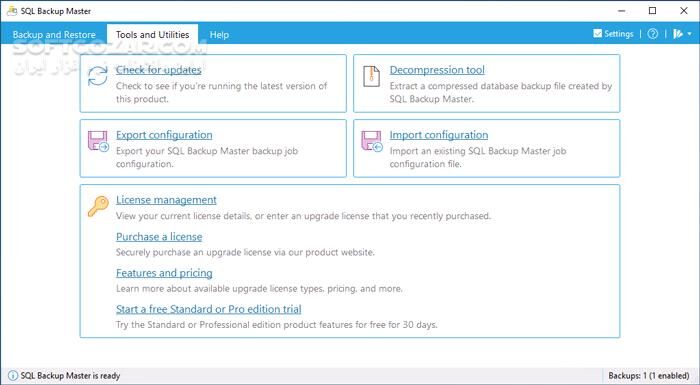The image size is (700, 385).
Task: Click the feedback flag icon in the header
Action: coord(678,33)
